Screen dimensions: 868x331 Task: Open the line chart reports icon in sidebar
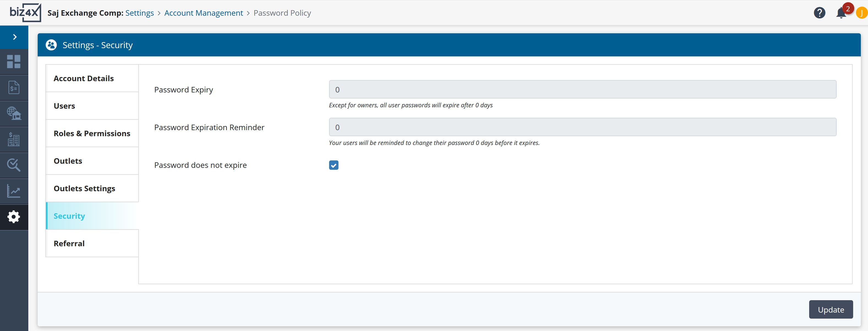pos(14,191)
